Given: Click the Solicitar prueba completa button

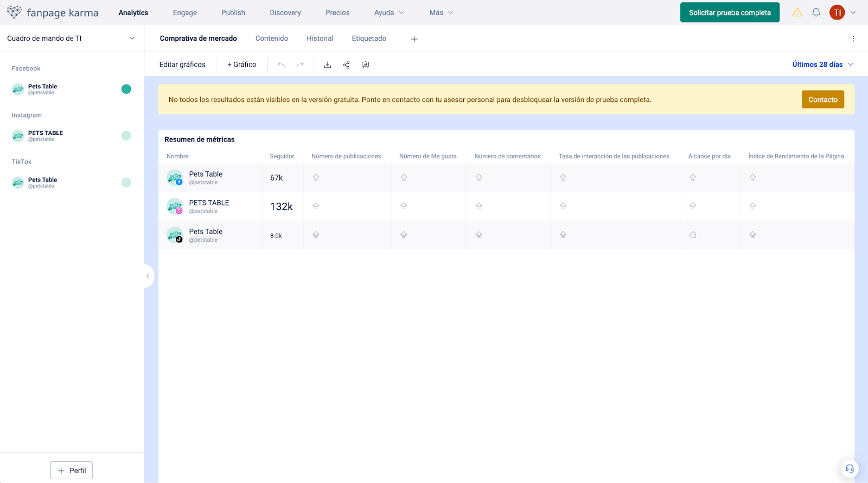Looking at the screenshot, I should click(730, 12).
